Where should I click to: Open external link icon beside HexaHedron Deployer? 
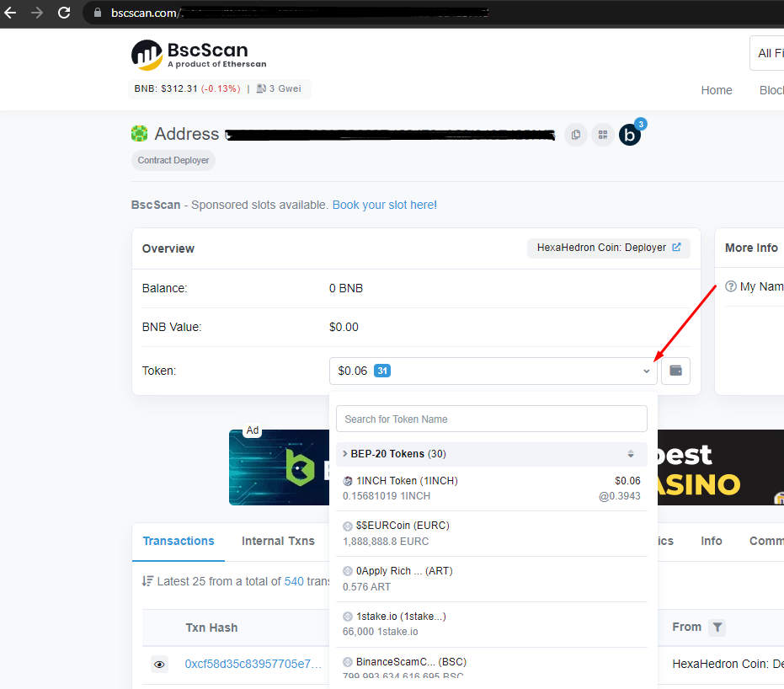tap(676, 247)
